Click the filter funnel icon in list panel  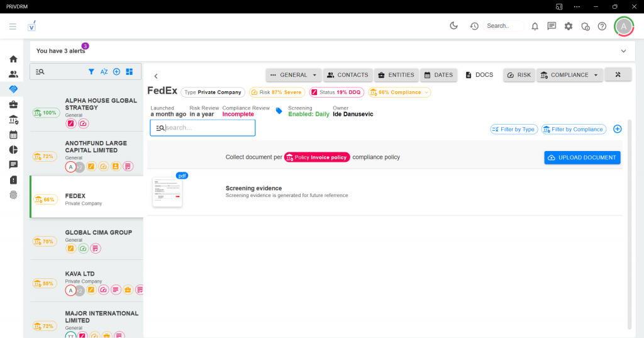[91, 72]
